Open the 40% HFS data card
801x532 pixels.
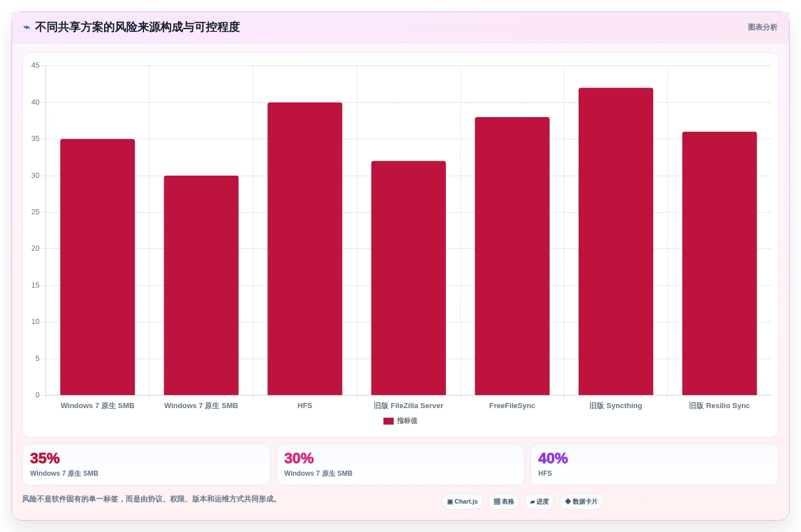(x=654, y=464)
